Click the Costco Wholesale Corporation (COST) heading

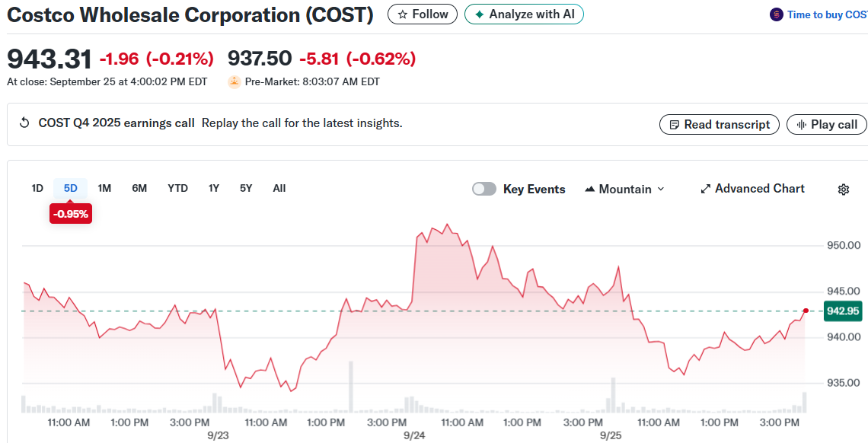click(x=190, y=15)
